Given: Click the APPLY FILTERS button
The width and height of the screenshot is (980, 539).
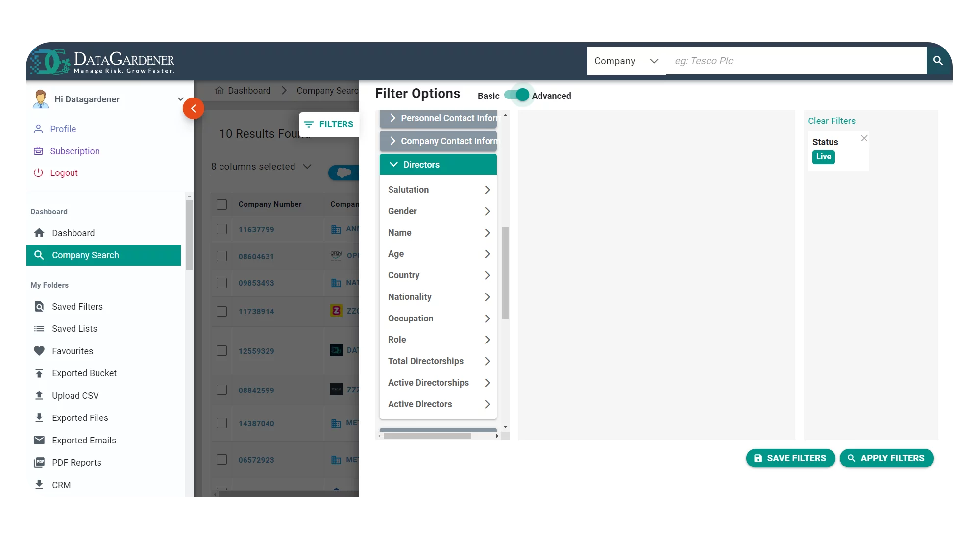Looking at the screenshot, I should pyautogui.click(x=886, y=458).
